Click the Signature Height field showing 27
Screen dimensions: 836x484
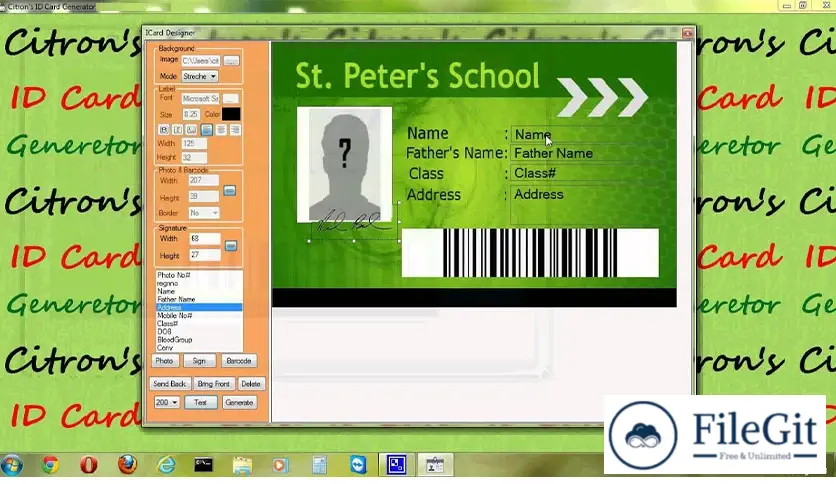coord(205,255)
